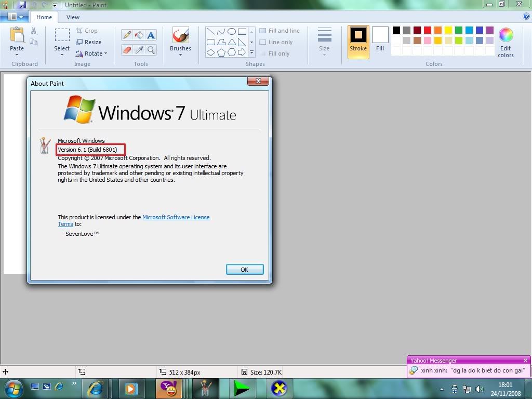Click the Cut scissors icon

pyautogui.click(x=34, y=31)
